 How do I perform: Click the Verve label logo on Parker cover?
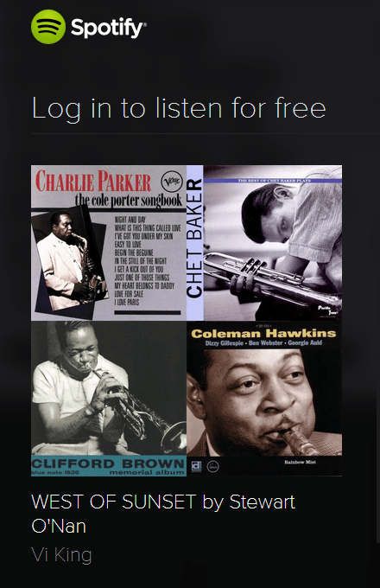pyautogui.click(x=171, y=182)
